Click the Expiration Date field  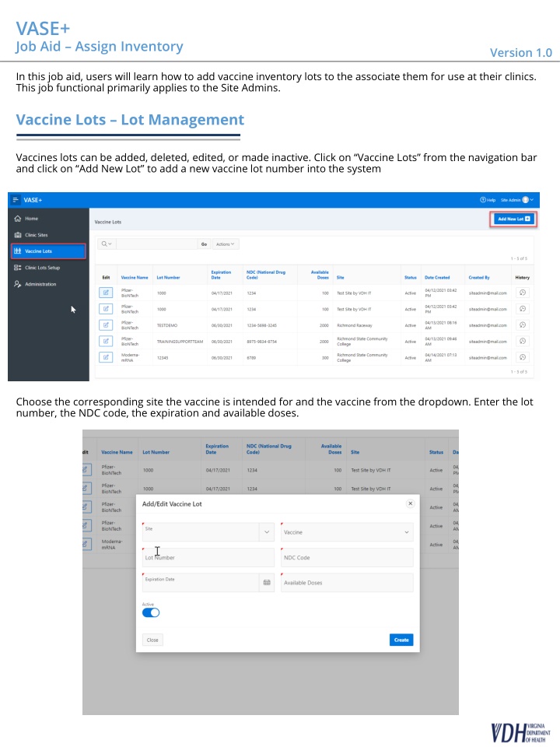pos(201,582)
